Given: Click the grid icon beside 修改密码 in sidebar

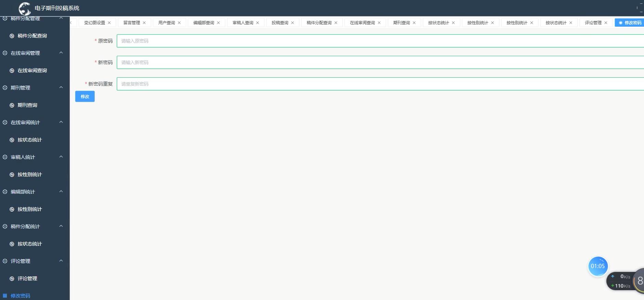Looking at the screenshot, I should coord(5,296).
